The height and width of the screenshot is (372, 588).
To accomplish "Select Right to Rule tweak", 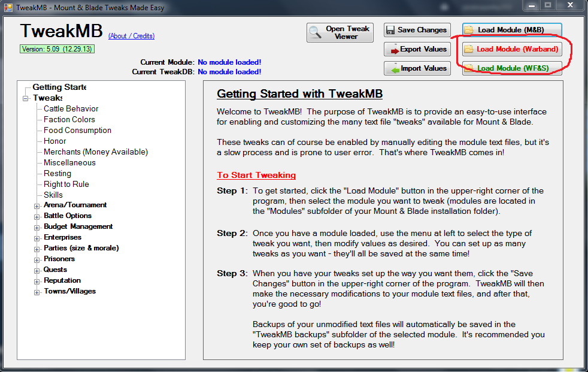I will (66, 184).
